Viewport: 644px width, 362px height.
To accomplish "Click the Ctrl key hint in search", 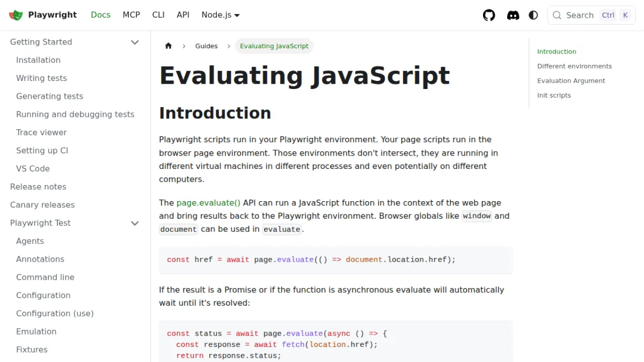I will pos(608,15).
